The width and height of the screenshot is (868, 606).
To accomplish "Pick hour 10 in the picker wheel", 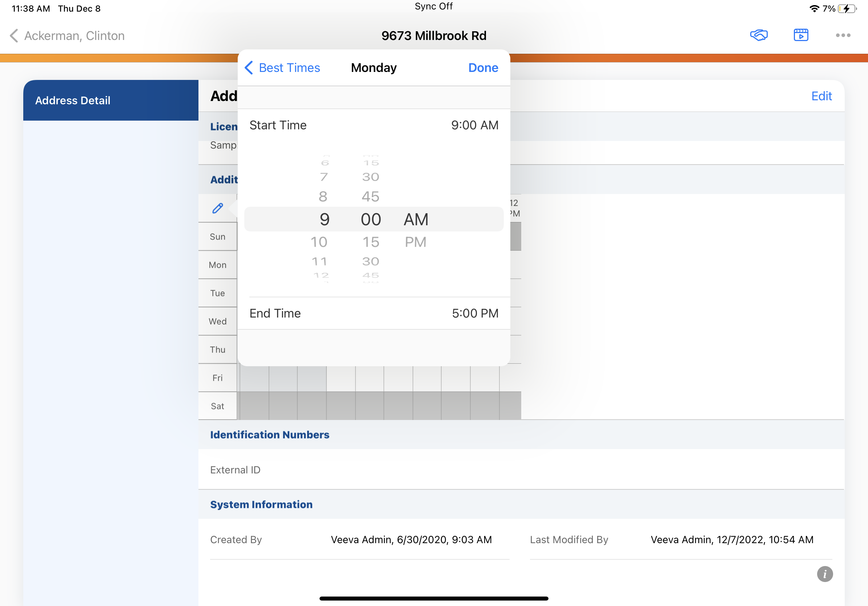I will coord(319,242).
